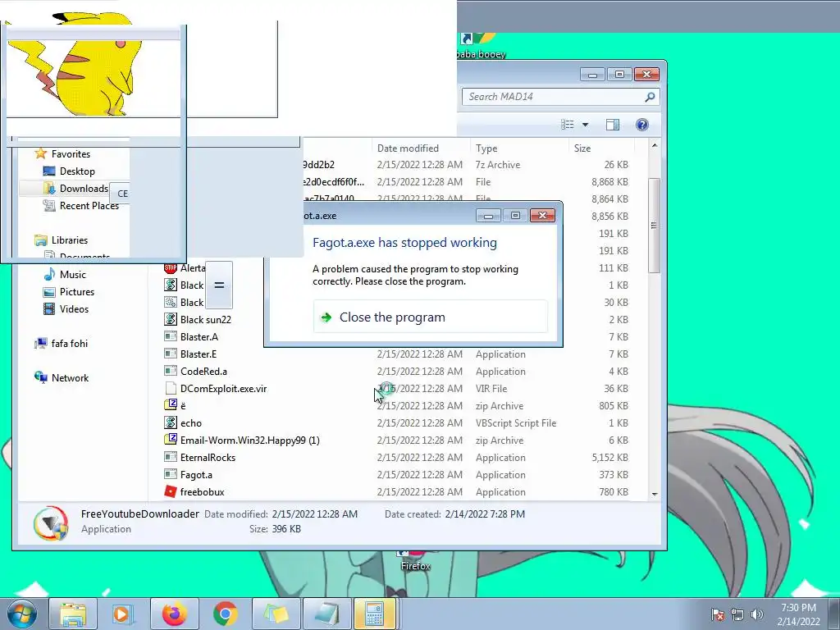Click Close the program in the error dialog
Screen dimensions: 840x630
(x=430, y=317)
